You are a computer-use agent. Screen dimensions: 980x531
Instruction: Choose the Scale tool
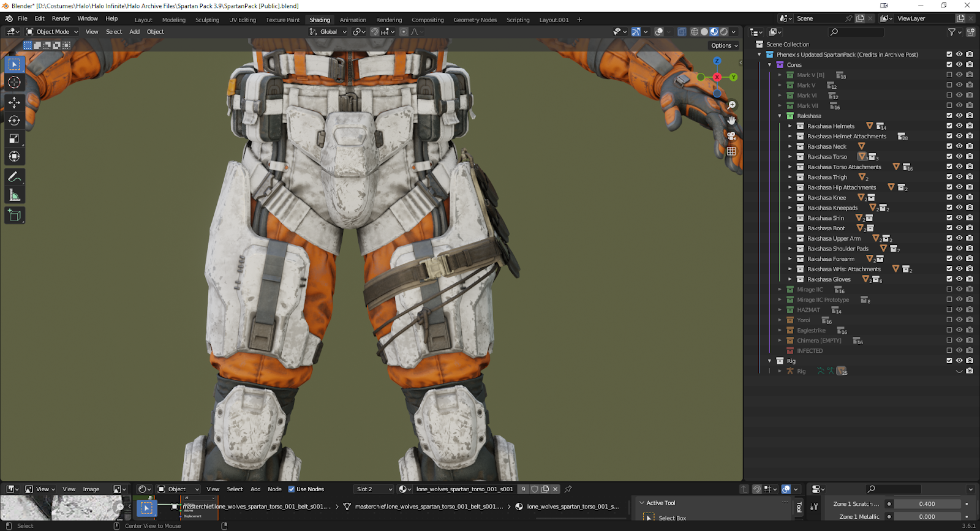[x=14, y=139]
